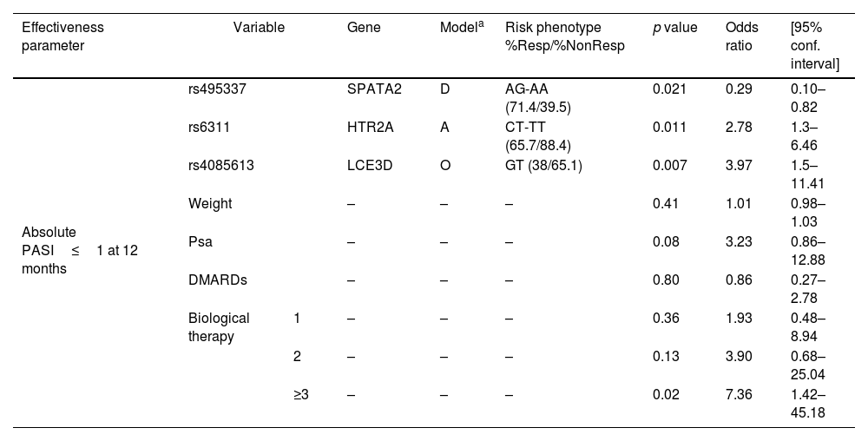
Task: Click the Odds ratio column header
Action: 740,36
